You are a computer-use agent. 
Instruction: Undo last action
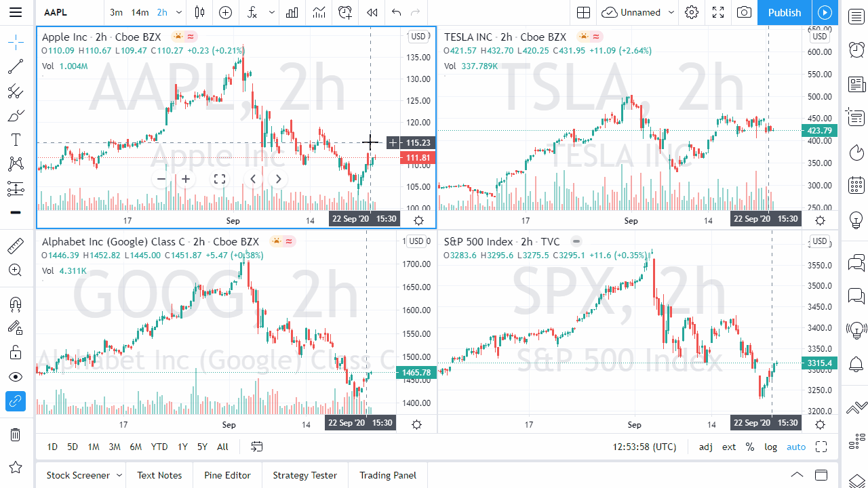(397, 12)
